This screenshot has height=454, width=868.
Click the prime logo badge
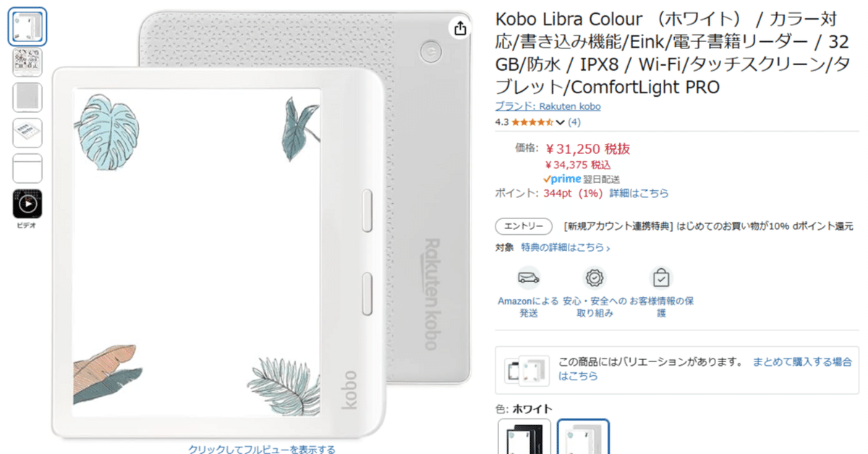[562, 179]
